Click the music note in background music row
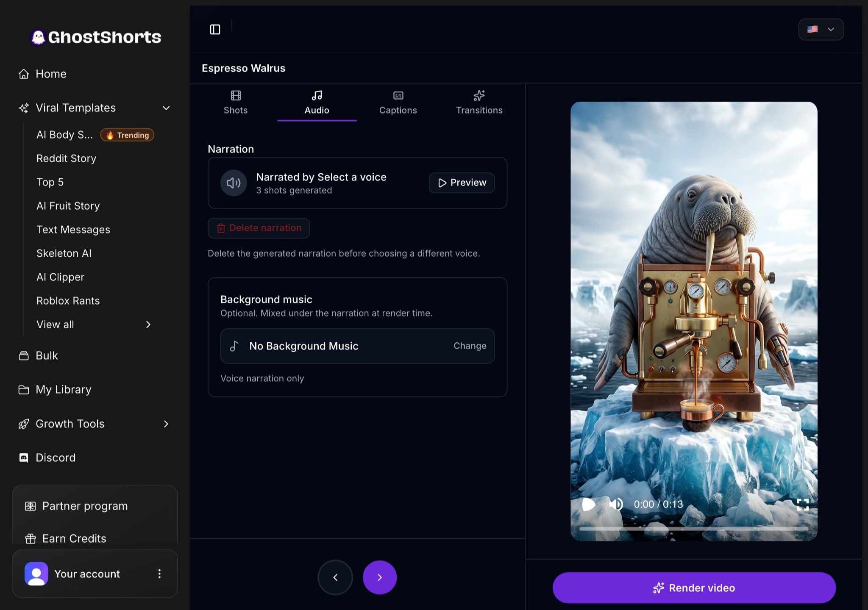This screenshot has width=868, height=610. [x=234, y=346]
